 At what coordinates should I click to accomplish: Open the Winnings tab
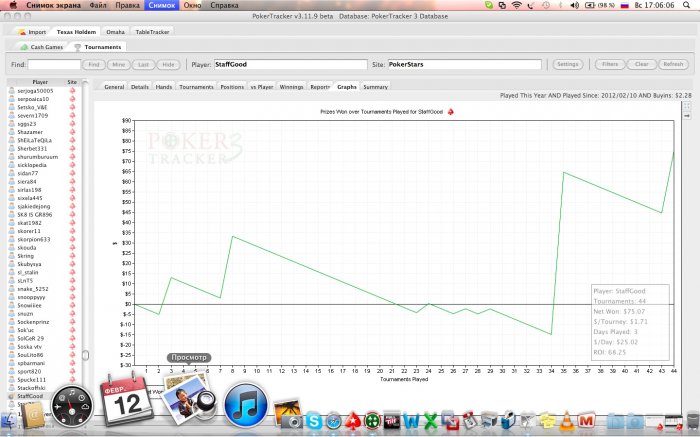pos(292,87)
